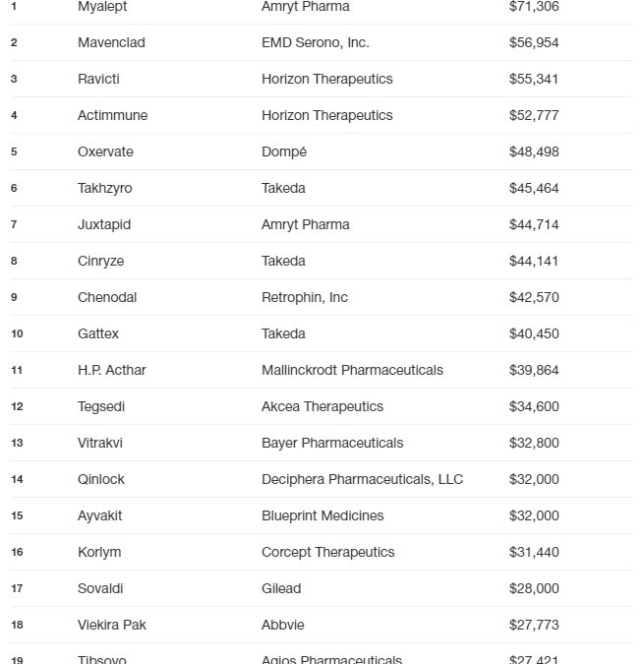The height and width of the screenshot is (664, 644).
Task: Click the Ravicti drug name
Action: tap(97, 79)
